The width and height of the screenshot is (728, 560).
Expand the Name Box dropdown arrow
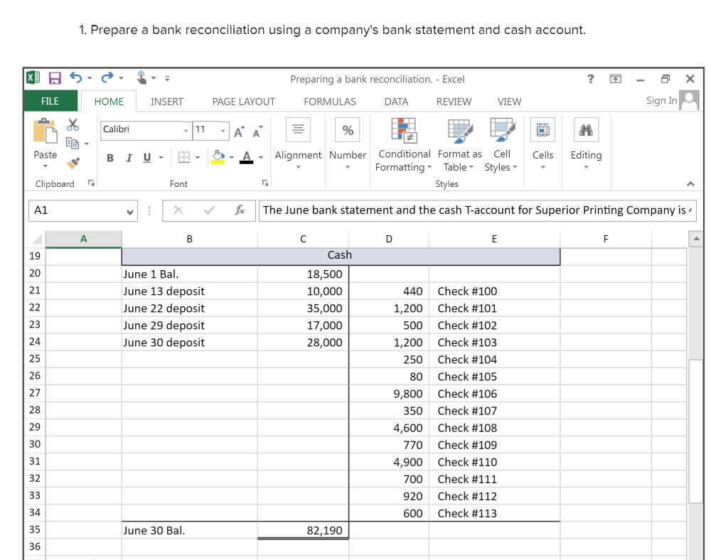point(129,211)
